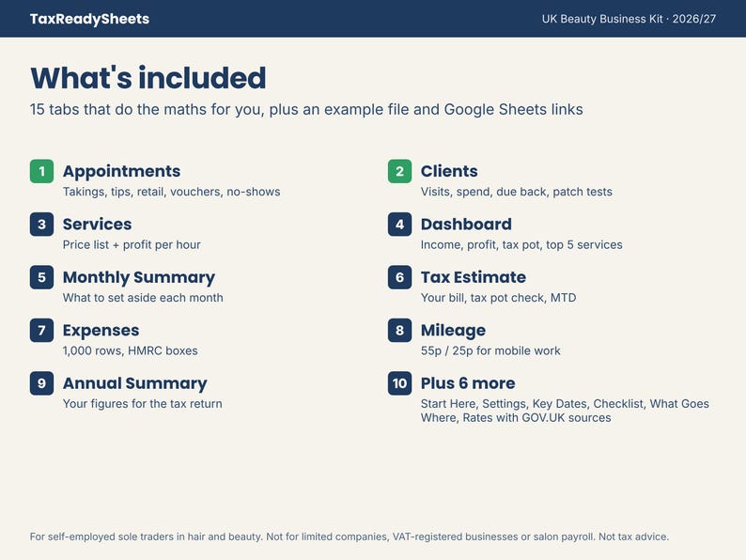This screenshot has width=746, height=560.
Task: Click the TaxReadySheets logo text
Action: [89, 19]
